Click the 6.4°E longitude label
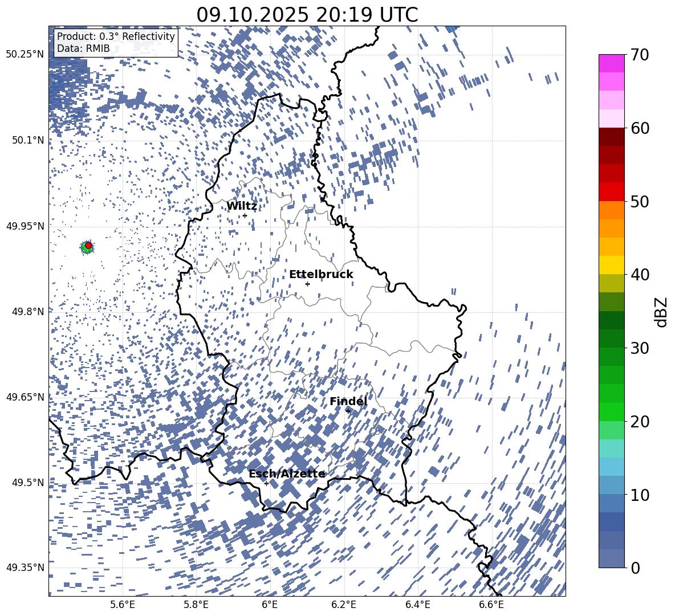 coord(417,605)
